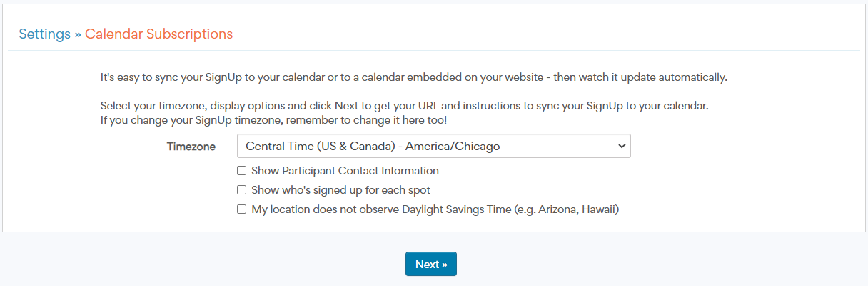Click the 'signed up for each spot' label
Screen dimensions: 868x286
371,190
